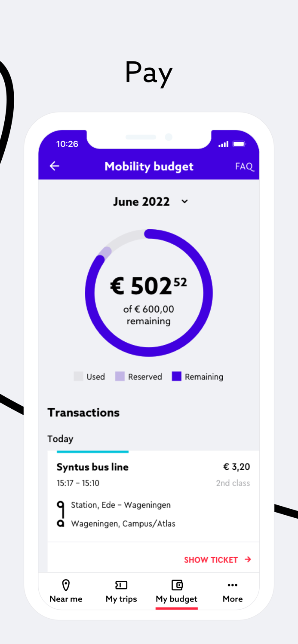Click the red arrow next to Show Ticket

[248, 560]
